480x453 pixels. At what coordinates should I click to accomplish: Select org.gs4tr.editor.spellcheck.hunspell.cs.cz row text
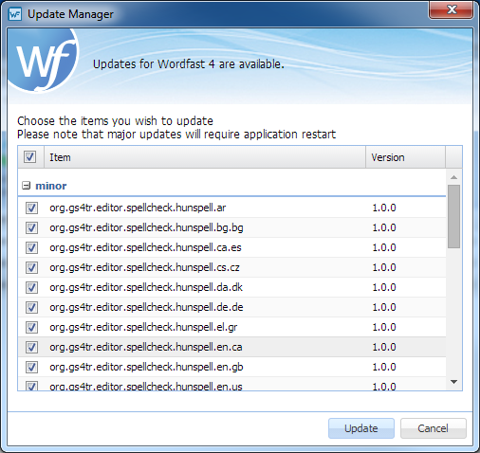144,268
